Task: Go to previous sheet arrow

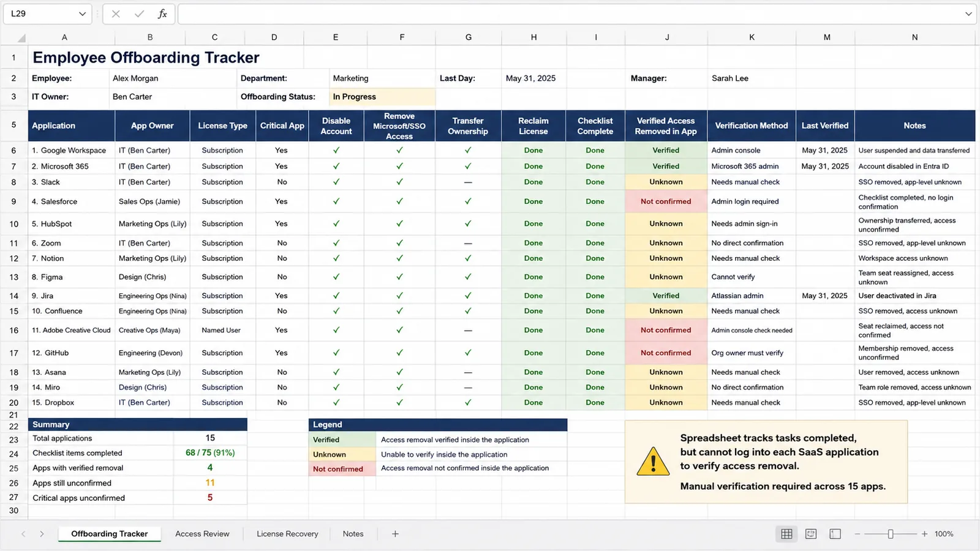Action: 23,534
